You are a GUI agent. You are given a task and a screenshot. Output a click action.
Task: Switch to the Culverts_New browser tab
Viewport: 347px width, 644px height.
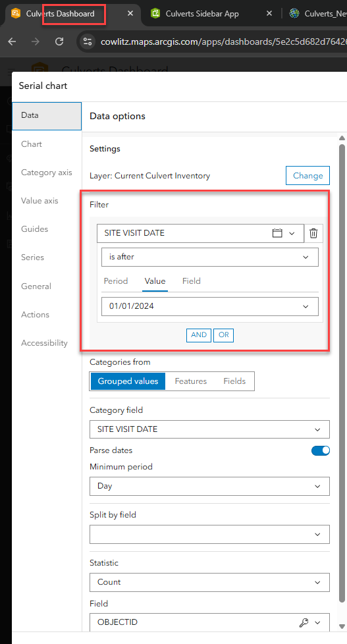click(x=326, y=14)
